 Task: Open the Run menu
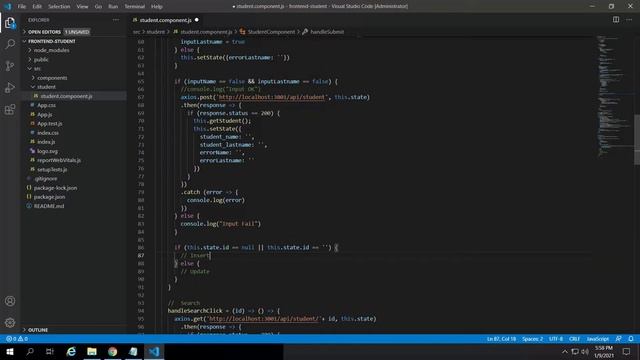coord(113,7)
